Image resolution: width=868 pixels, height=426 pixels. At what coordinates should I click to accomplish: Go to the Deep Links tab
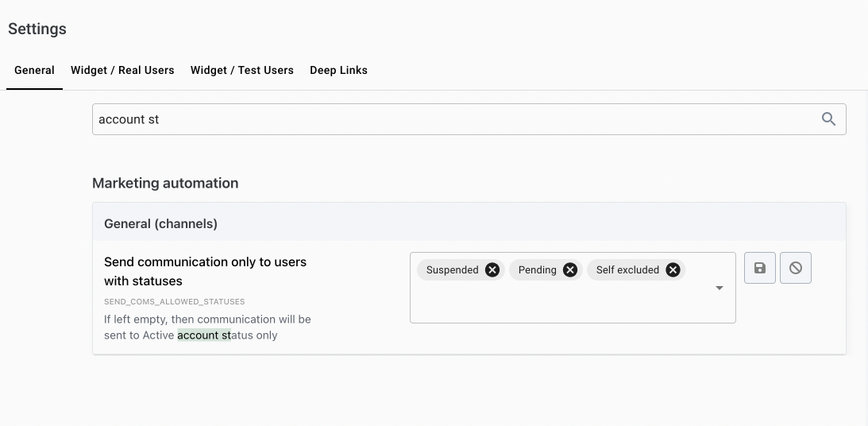click(338, 70)
